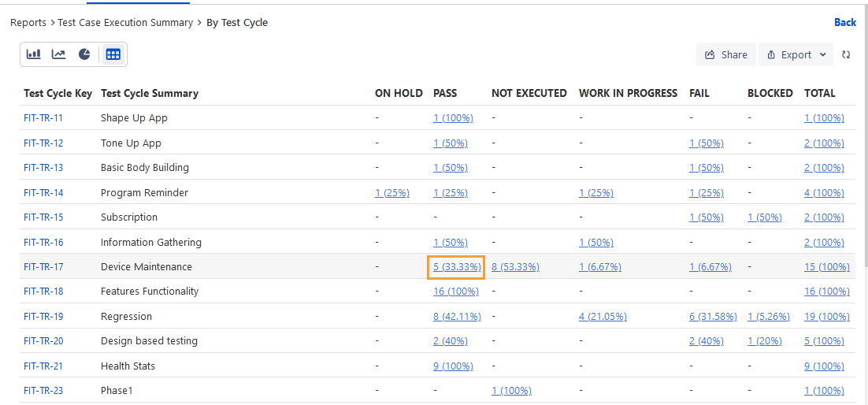Refresh the report using reload icon
868x405 pixels.
846,54
